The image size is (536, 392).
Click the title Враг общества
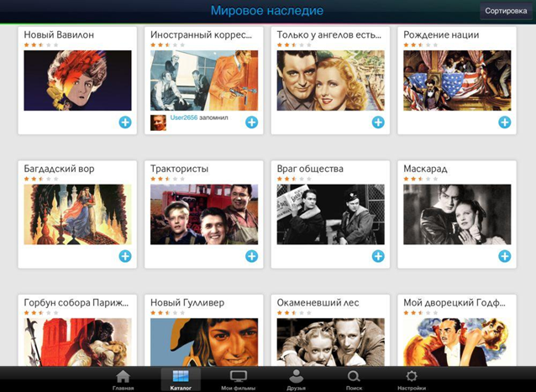pyautogui.click(x=310, y=169)
